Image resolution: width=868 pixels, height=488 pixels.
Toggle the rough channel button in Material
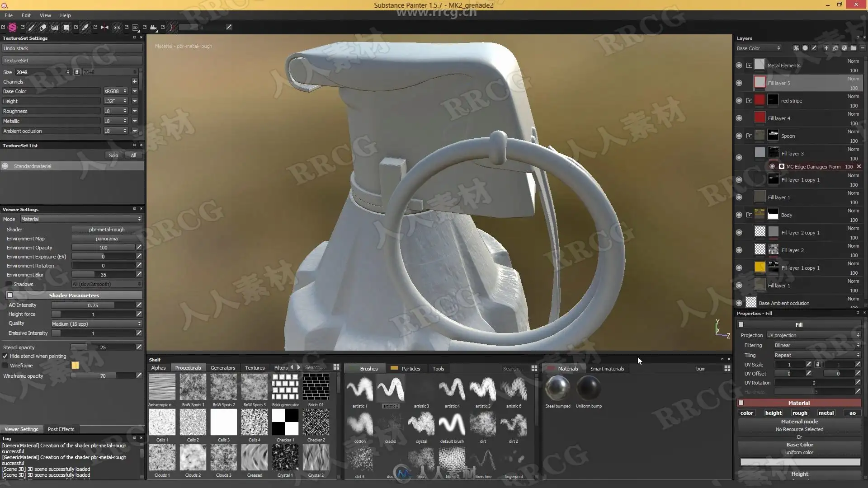799,413
